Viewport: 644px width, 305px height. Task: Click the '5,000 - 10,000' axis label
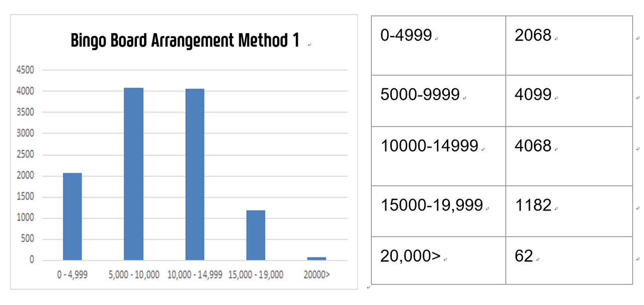tap(134, 275)
